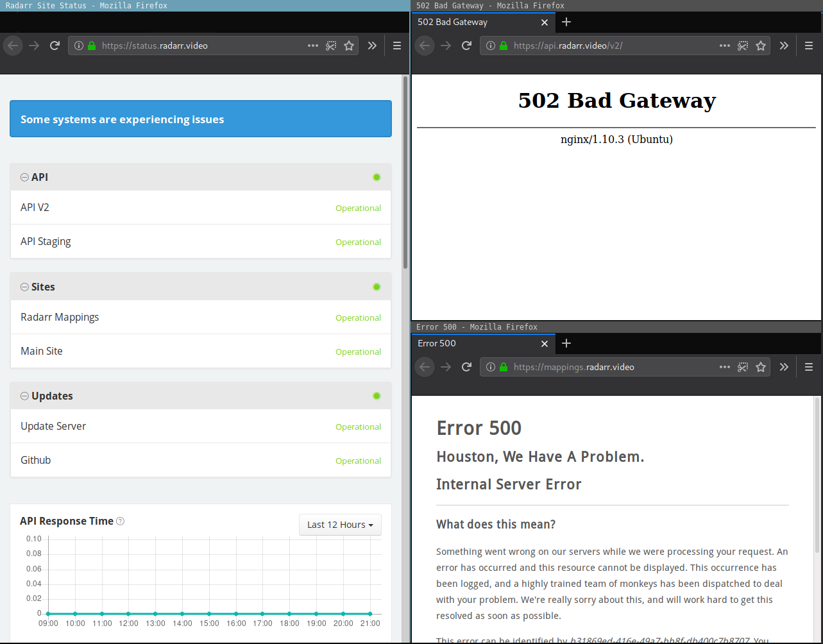This screenshot has width=823, height=644.
Task: Click the systems experiencing issues banner
Action: (x=200, y=119)
